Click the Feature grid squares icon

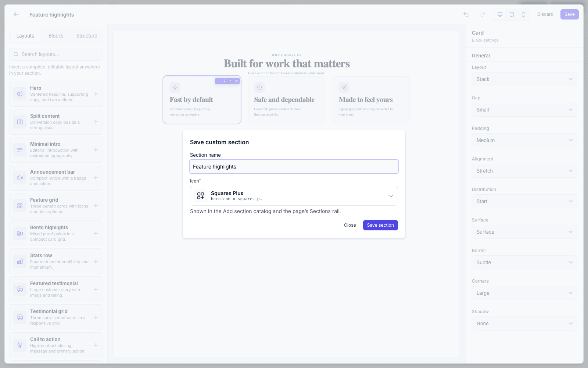20,206
